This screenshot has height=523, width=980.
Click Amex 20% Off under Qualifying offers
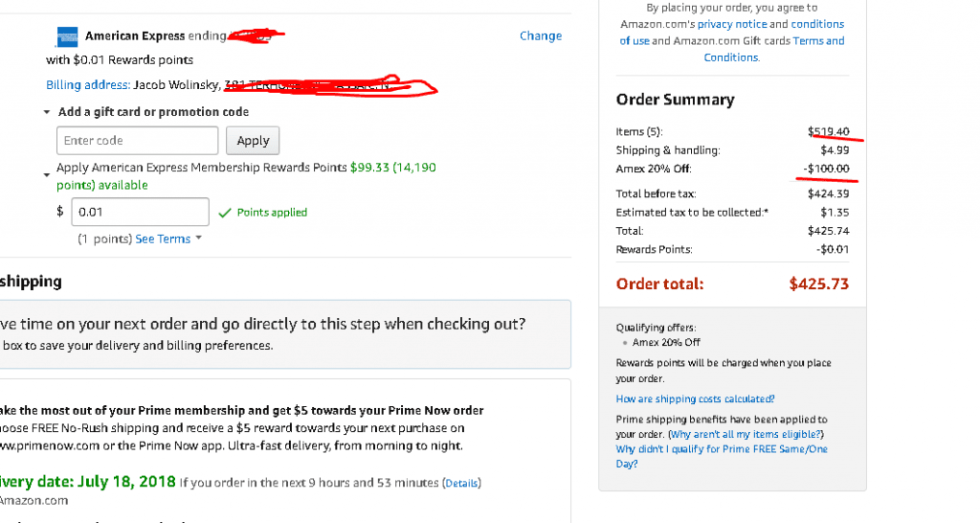[x=666, y=342]
